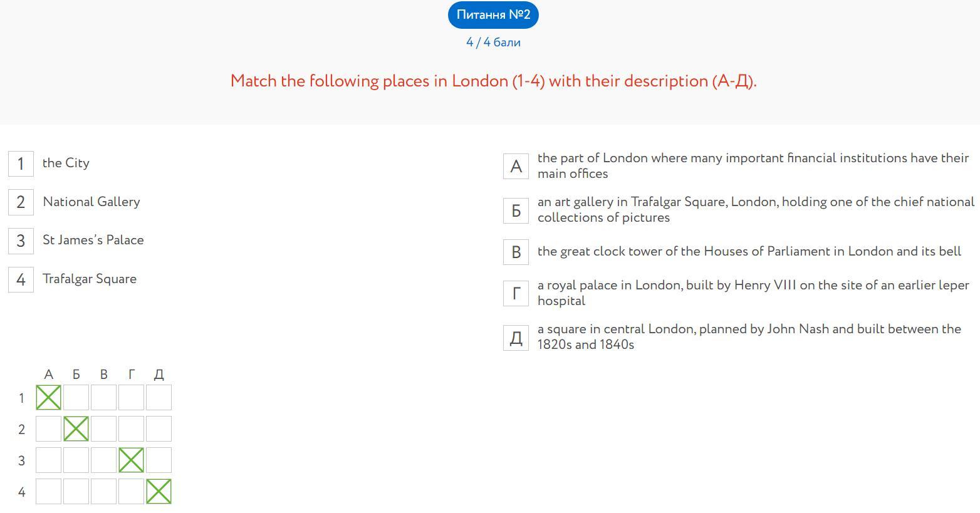Click letter box В beside clock tower description
The image size is (980, 513).
[x=516, y=252]
